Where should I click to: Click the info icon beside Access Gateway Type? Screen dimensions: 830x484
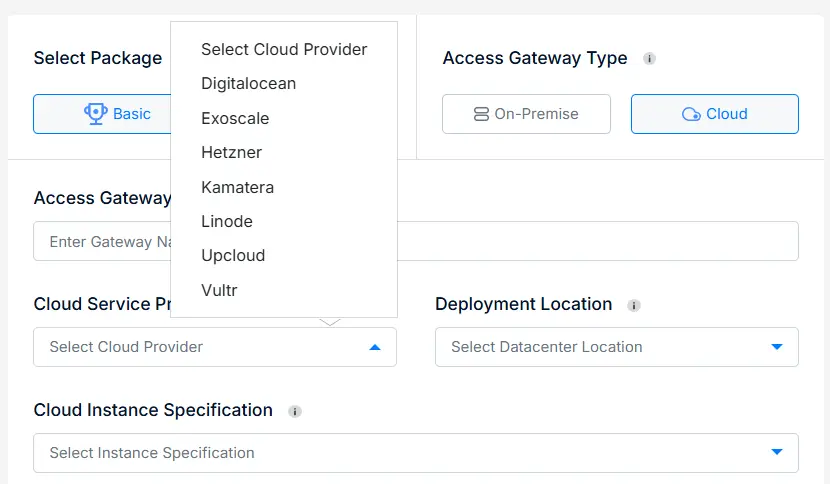click(x=649, y=58)
